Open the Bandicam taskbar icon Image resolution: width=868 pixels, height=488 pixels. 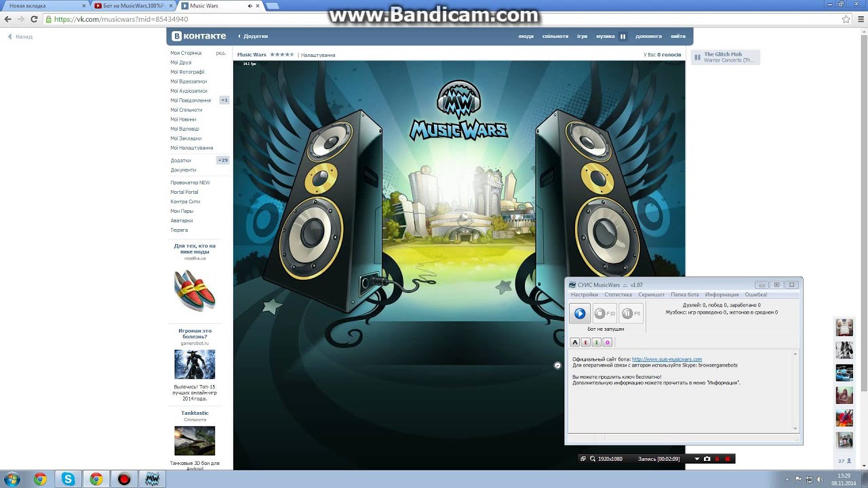123,479
